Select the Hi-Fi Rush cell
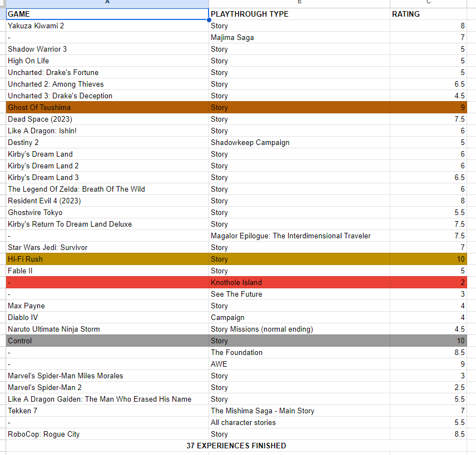Viewport: 476px width, 455px height. point(107,259)
